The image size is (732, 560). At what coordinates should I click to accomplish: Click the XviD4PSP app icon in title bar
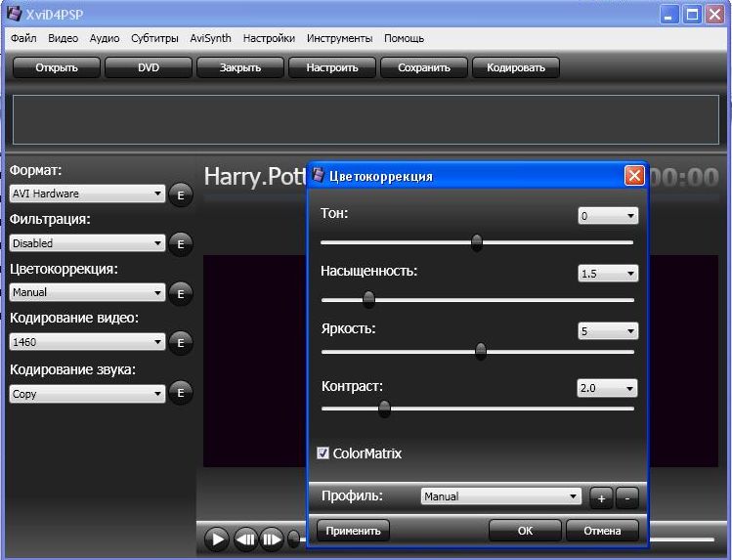tap(15, 14)
